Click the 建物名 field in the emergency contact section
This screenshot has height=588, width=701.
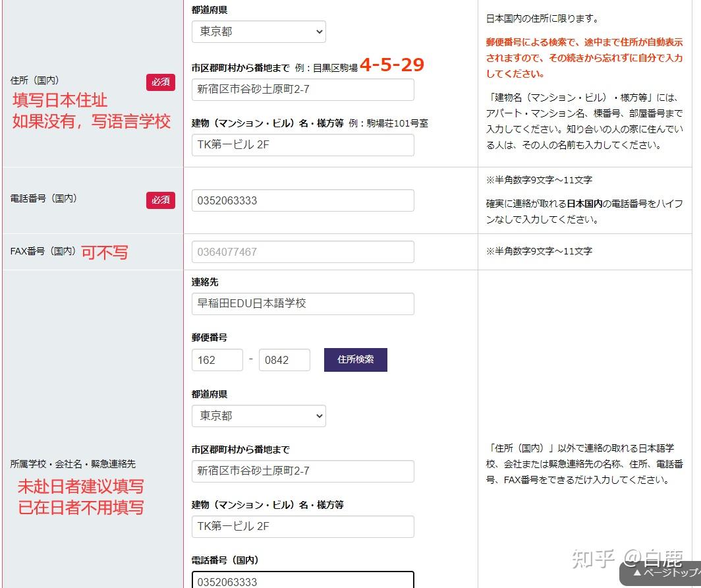click(x=302, y=526)
